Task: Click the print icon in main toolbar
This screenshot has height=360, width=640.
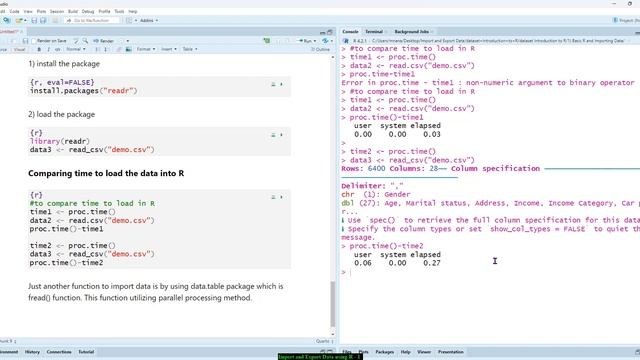Action: pos(55,20)
